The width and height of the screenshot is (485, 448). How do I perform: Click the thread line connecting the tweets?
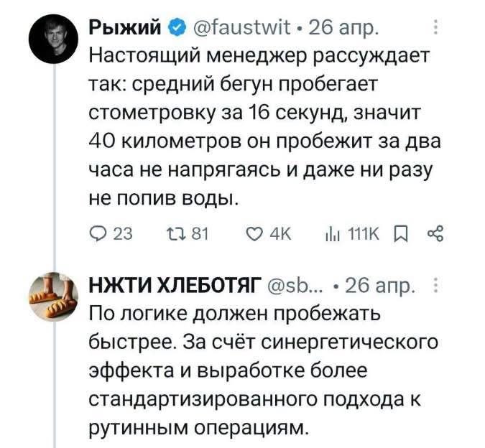54,167
